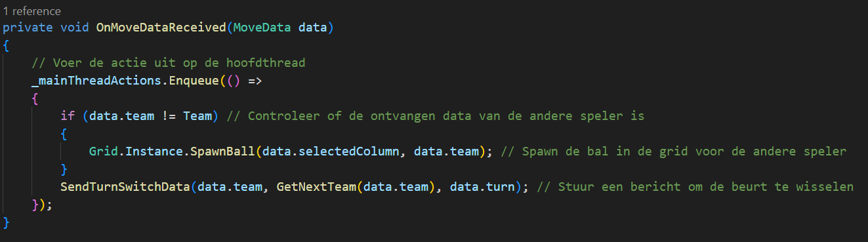The height and width of the screenshot is (242, 868).
Task: Click the SendTurnSwitchData method call
Action: coord(125,187)
